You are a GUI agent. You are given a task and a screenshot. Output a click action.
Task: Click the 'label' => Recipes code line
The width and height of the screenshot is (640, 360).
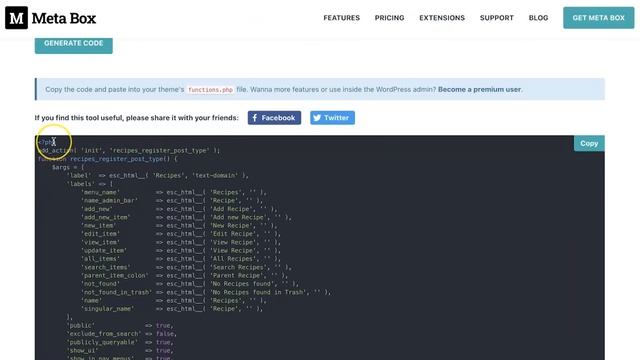pos(158,176)
